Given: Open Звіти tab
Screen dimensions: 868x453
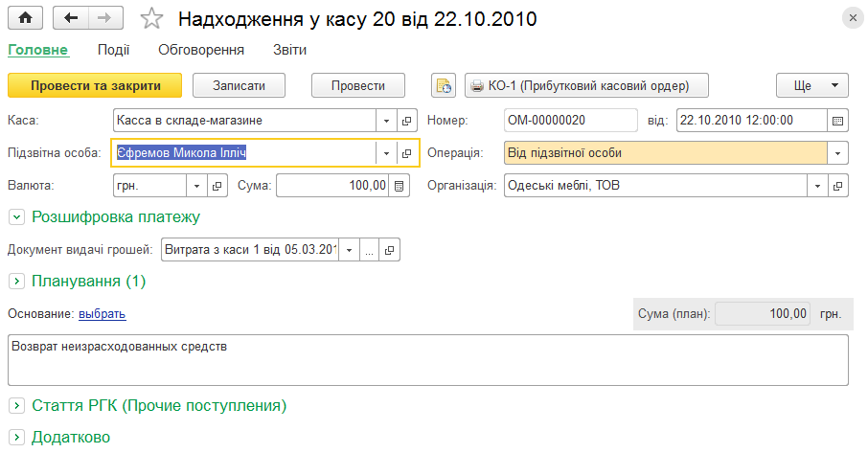Looking at the screenshot, I should [x=289, y=50].
